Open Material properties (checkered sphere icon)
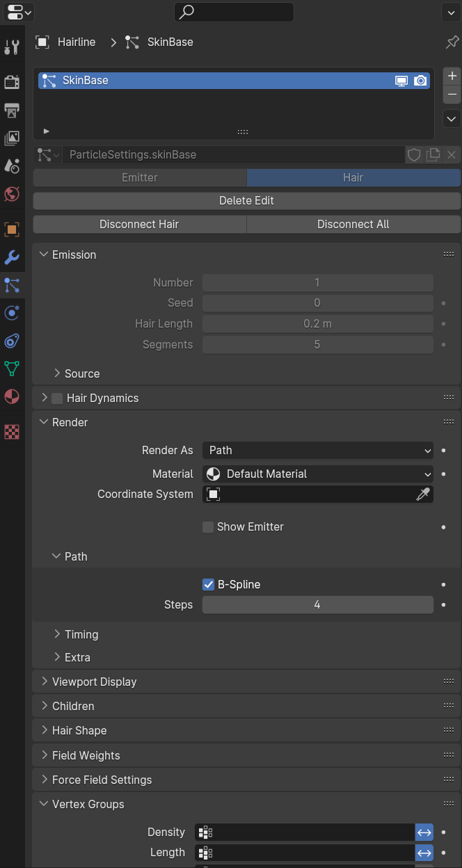462x868 pixels. [x=11, y=396]
